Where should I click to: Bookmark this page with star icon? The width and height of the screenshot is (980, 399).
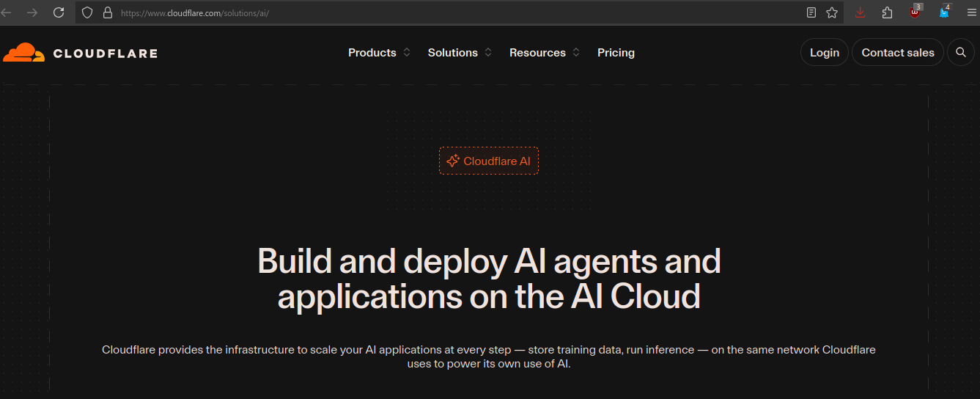[832, 12]
